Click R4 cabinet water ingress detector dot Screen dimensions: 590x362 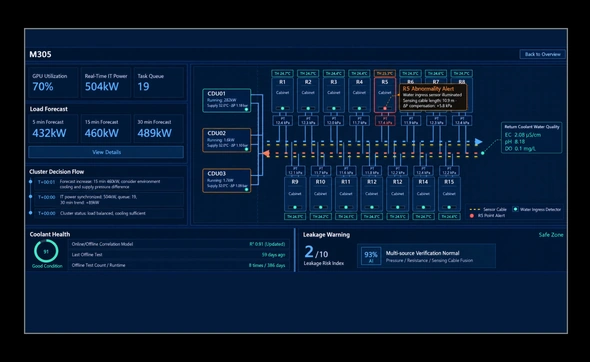pyautogui.click(x=359, y=108)
